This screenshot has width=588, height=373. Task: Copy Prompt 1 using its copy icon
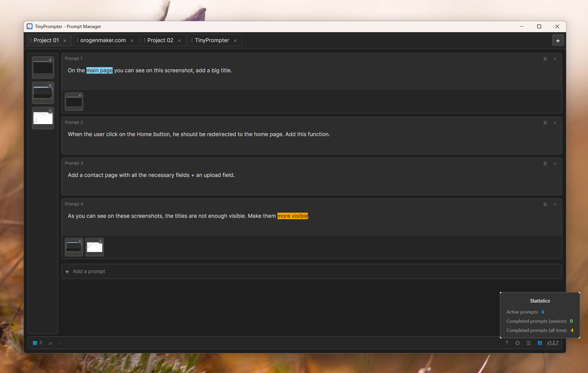[545, 59]
